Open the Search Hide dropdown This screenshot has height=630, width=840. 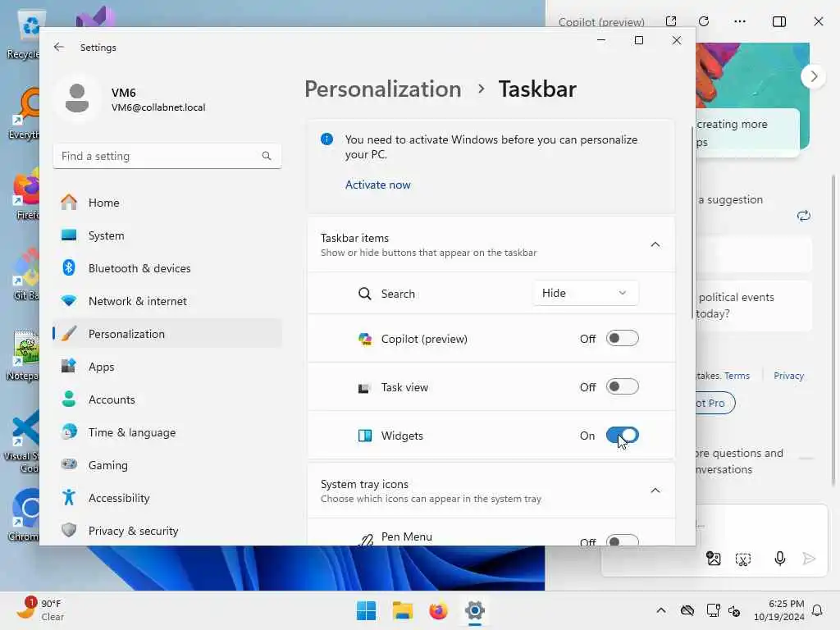586,293
